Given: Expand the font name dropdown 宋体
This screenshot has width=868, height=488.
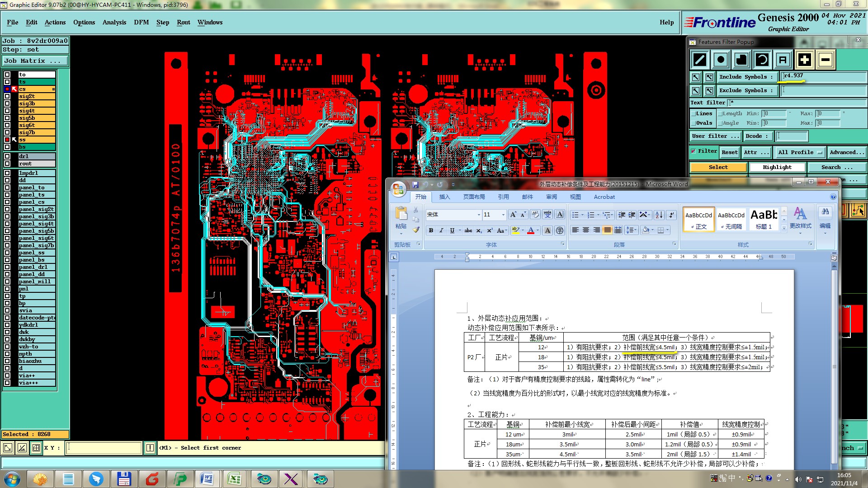Looking at the screenshot, I should click(479, 215).
